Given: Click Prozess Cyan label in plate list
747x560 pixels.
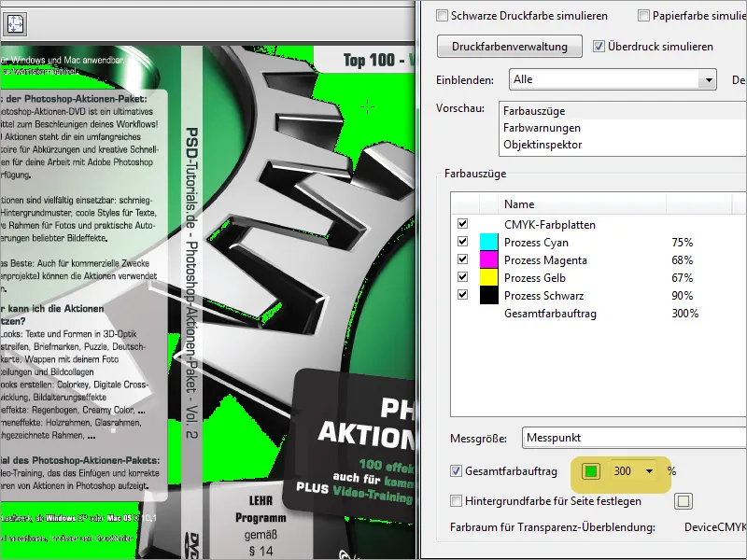Looking at the screenshot, I should pos(536,243).
